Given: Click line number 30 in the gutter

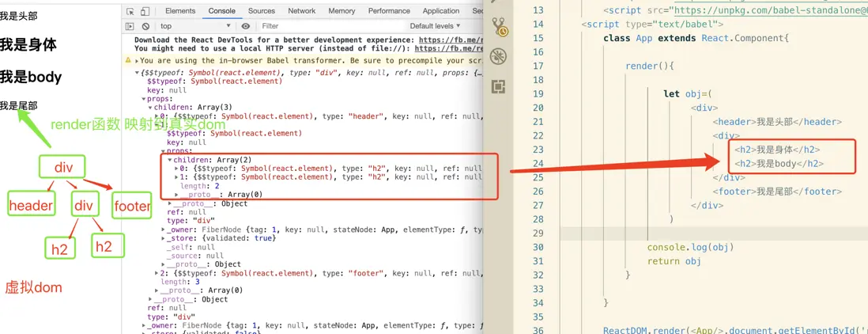Looking at the screenshot, I should click(538, 247).
